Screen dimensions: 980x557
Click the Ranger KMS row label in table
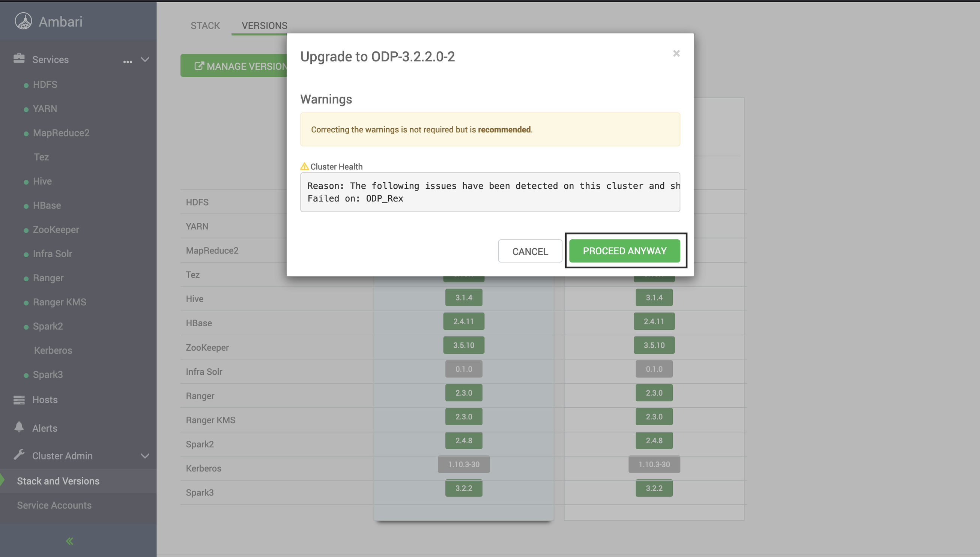210,420
